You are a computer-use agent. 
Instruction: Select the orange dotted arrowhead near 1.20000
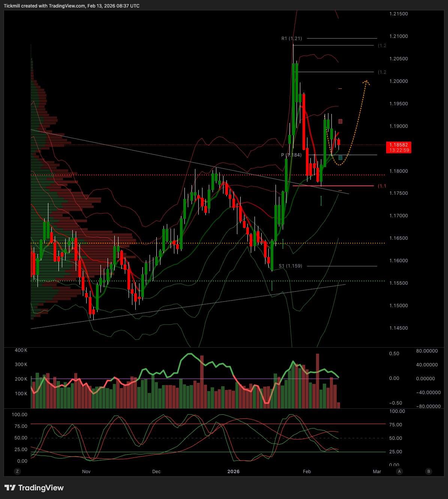click(x=366, y=81)
